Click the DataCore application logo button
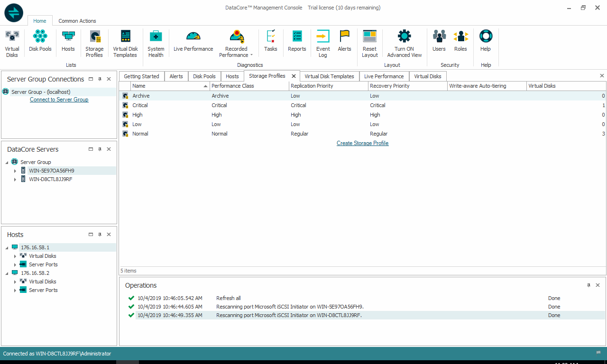Image resolution: width=607 pixels, height=364 pixels. 14,13
